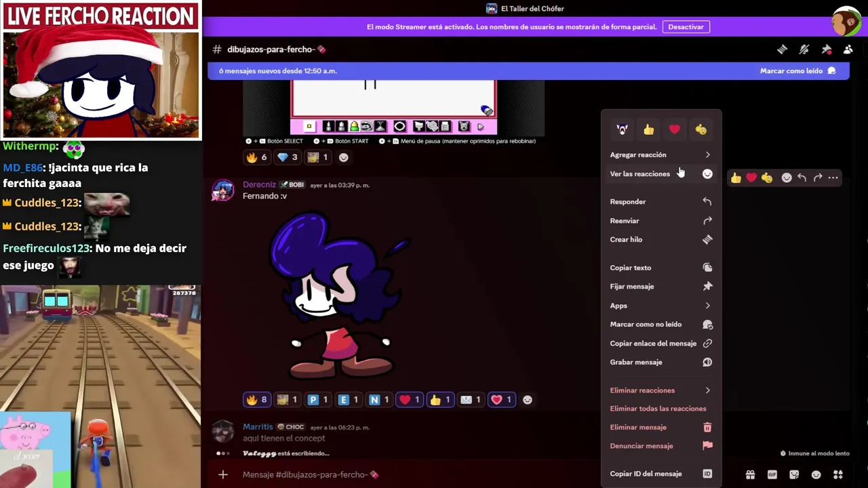Select Copiar ID del mensaje
Viewport: 868px width, 488px height.
tap(661, 474)
